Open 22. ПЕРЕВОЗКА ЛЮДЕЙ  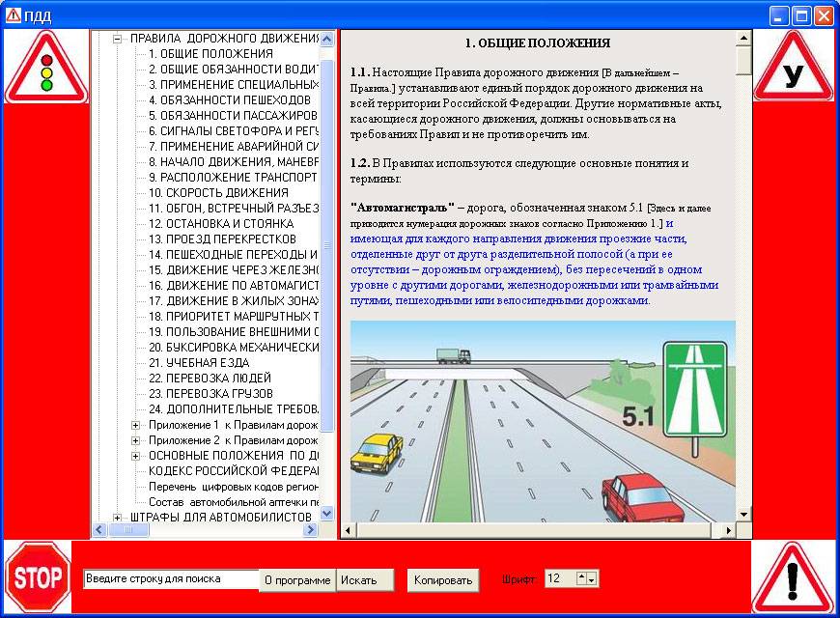tap(210, 379)
